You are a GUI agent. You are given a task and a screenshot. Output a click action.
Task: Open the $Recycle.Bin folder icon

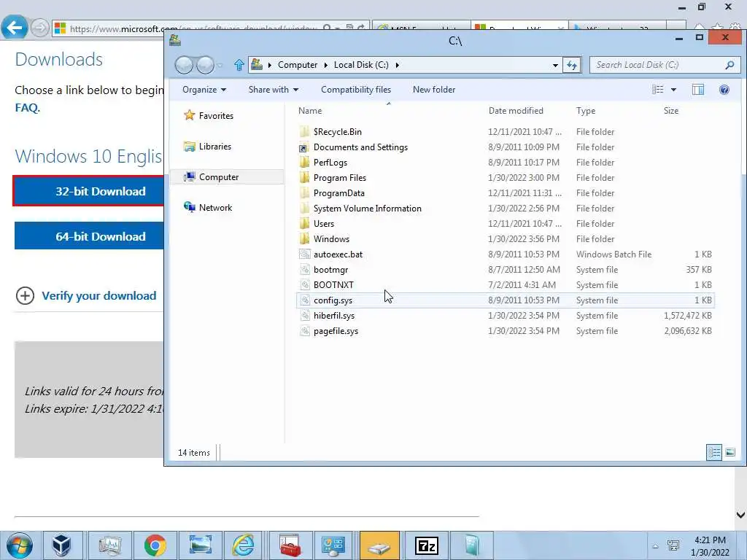point(304,132)
